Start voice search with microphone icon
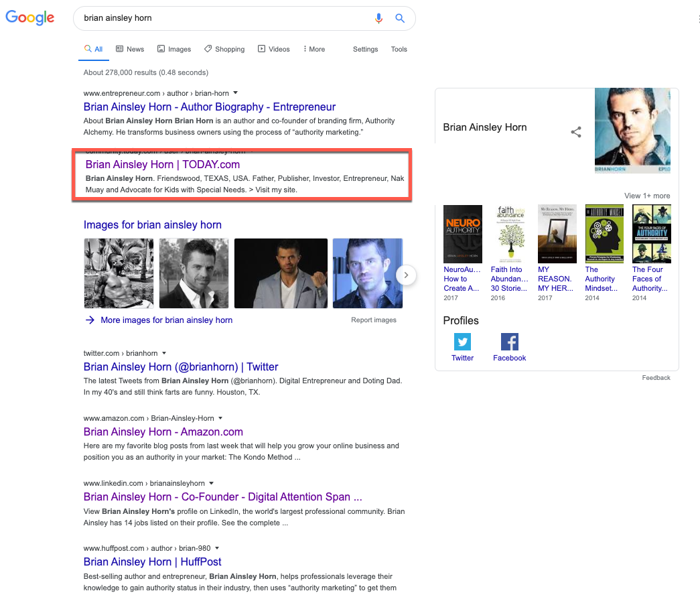 (378, 18)
